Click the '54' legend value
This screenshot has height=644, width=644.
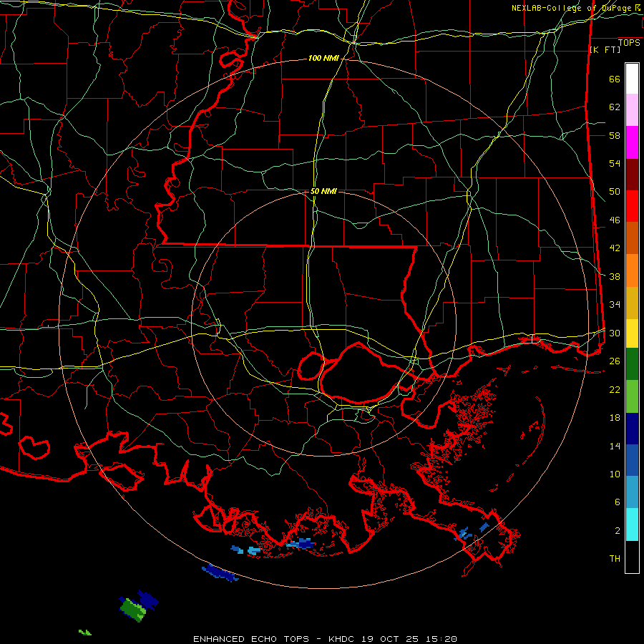(x=615, y=163)
